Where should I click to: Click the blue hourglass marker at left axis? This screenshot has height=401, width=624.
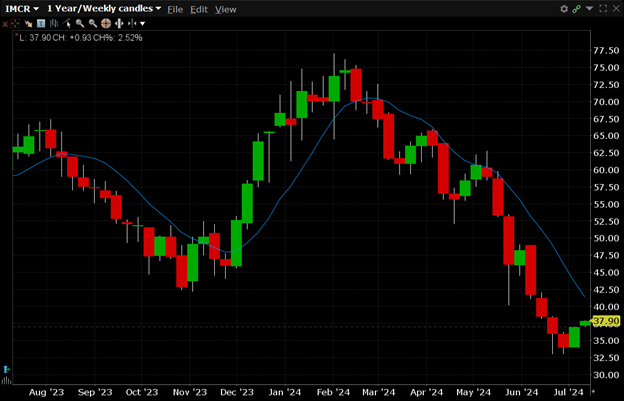6,370
